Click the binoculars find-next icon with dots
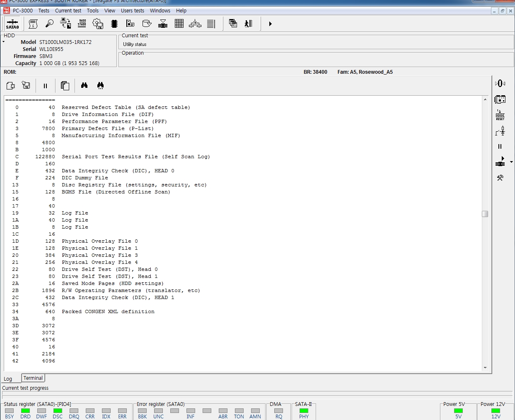The image size is (515, 420). [100, 85]
